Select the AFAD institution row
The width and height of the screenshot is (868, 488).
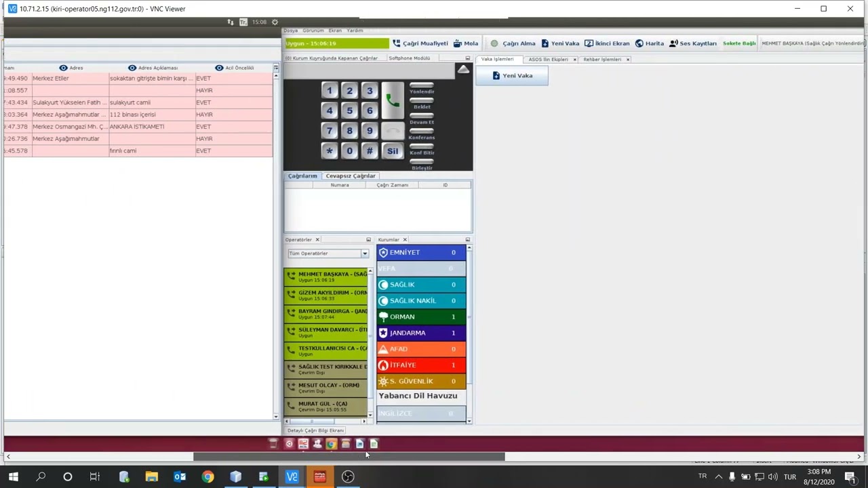[421, 349]
